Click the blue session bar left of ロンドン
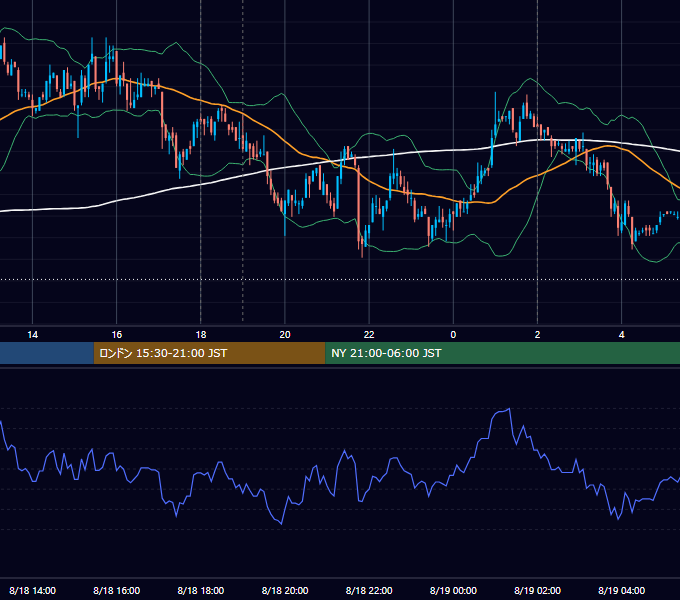The height and width of the screenshot is (600, 680). [47, 353]
